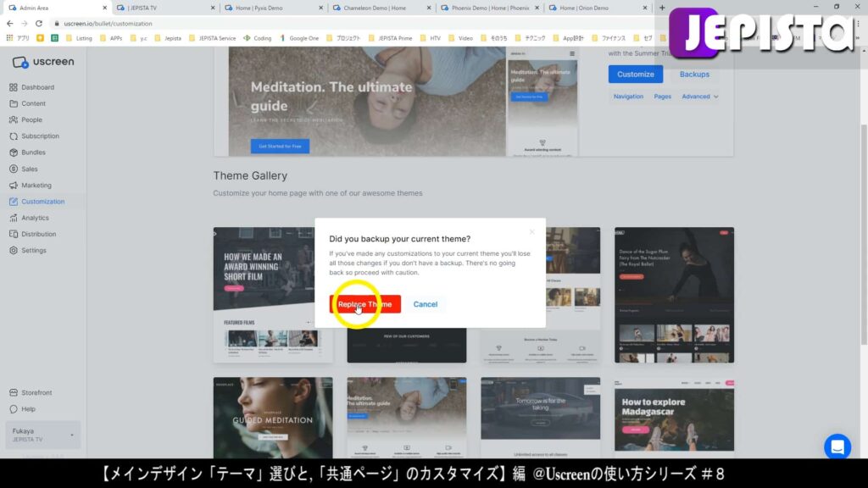Open the APPs bookmark folder
The width and height of the screenshot is (868, 488).
click(111, 38)
